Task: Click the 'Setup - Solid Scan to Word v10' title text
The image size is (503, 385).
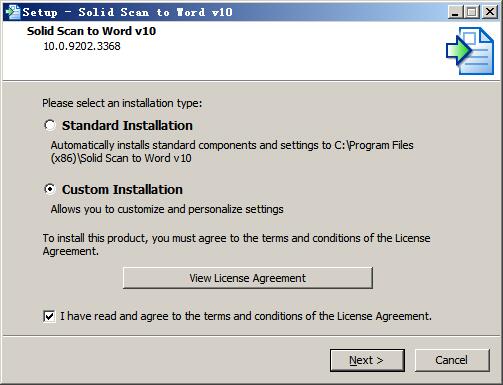Action: coord(128,12)
